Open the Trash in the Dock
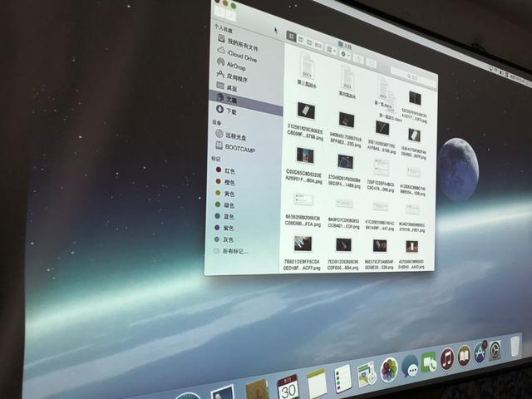 [515, 346]
